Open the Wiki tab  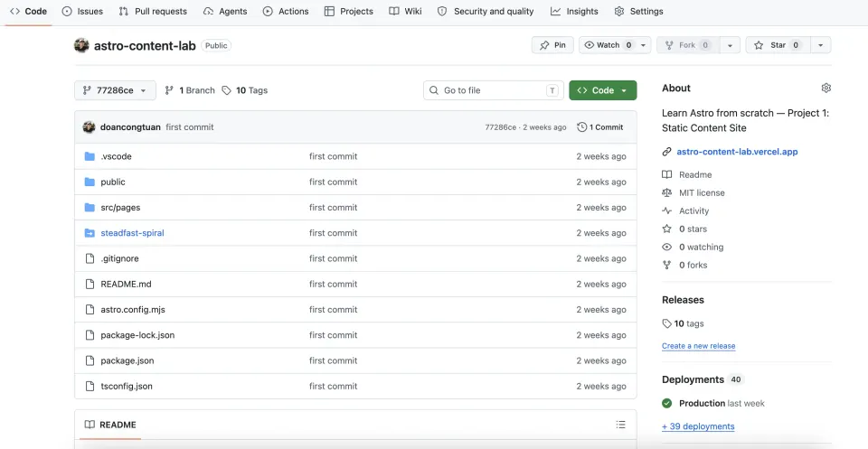pos(405,11)
